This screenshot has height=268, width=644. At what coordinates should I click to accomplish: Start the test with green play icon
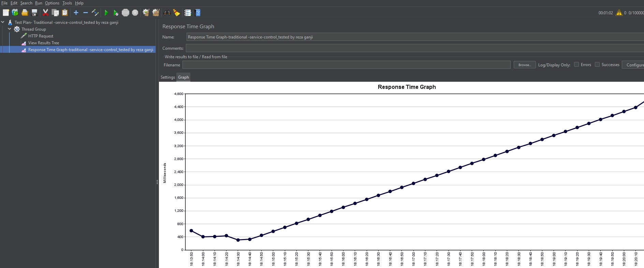click(106, 13)
